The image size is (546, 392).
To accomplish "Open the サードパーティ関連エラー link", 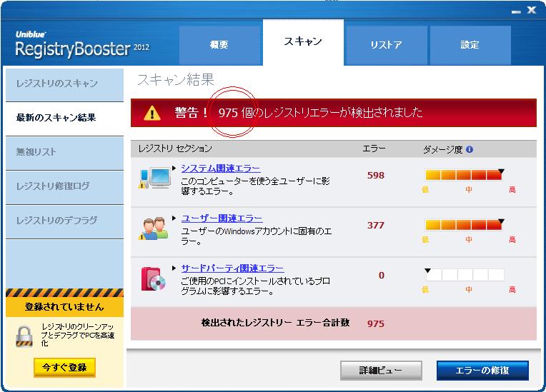I will click(232, 269).
